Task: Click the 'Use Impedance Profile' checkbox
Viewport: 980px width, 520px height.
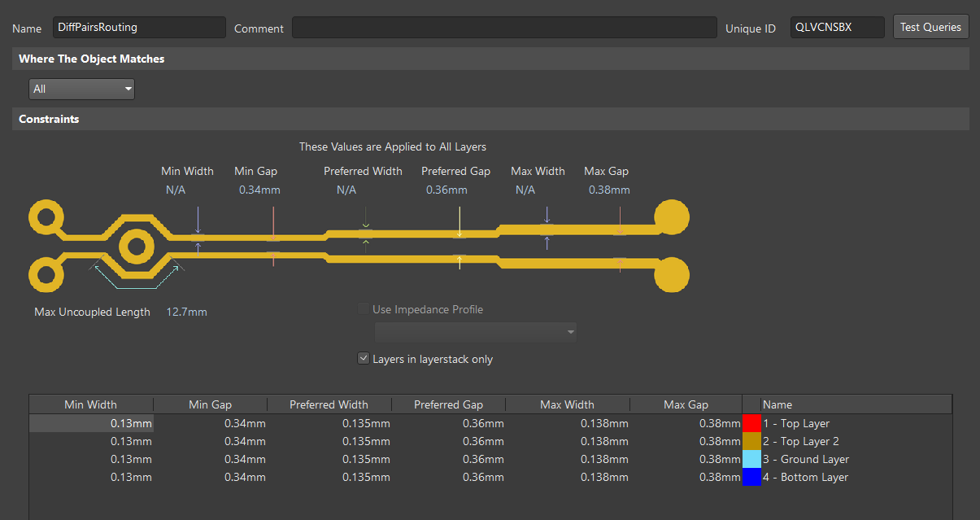Action: tap(364, 309)
